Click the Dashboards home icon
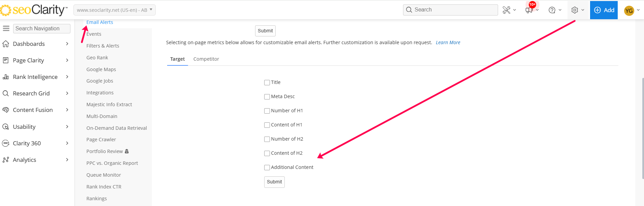This screenshot has height=206, width=644. [6, 44]
